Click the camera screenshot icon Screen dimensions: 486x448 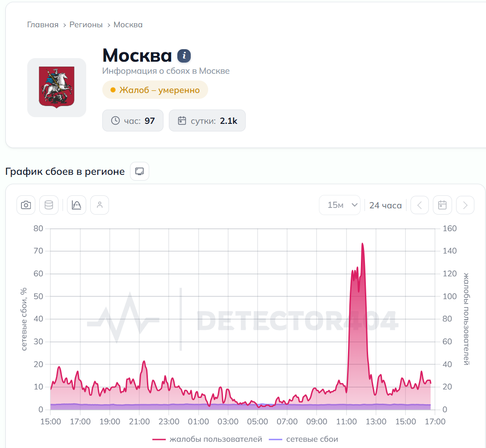point(26,205)
